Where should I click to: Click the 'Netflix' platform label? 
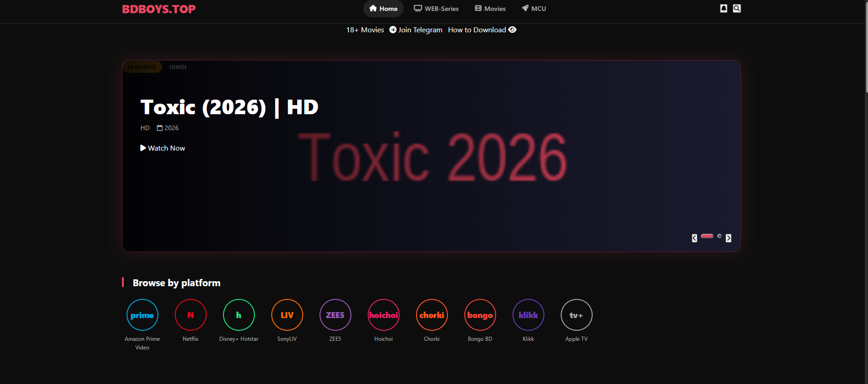coord(191,339)
